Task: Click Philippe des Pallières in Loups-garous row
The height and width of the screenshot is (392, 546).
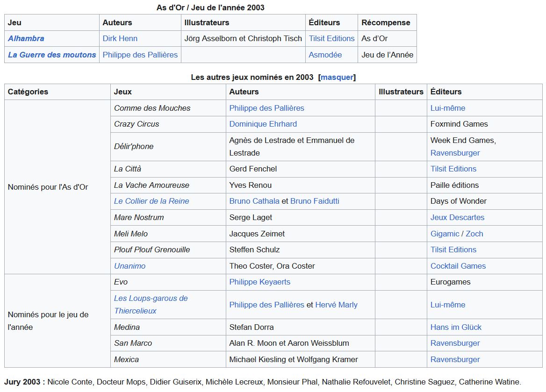Action: coord(267,305)
